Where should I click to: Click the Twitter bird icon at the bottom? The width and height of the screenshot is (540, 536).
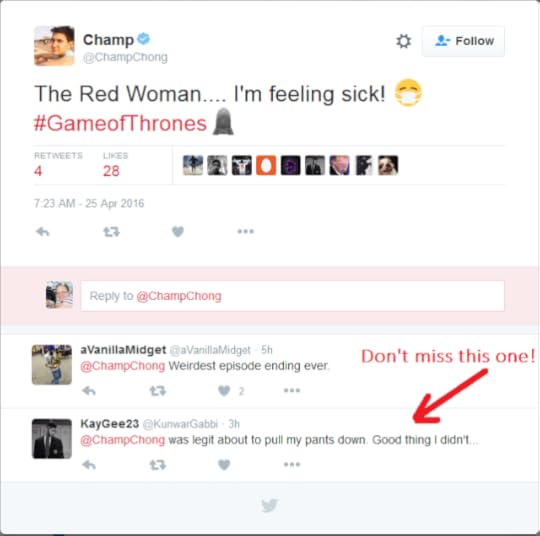pos(269,505)
